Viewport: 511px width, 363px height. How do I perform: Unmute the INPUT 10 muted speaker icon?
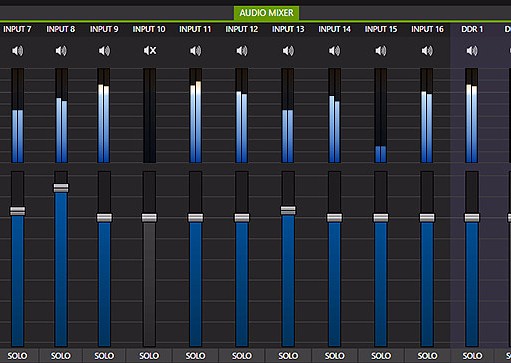click(x=150, y=51)
